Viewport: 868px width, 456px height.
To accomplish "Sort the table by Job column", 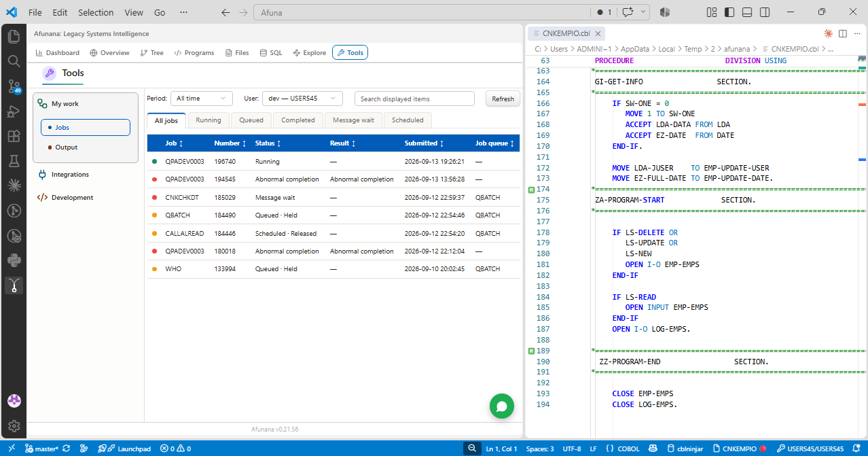I will pyautogui.click(x=174, y=143).
